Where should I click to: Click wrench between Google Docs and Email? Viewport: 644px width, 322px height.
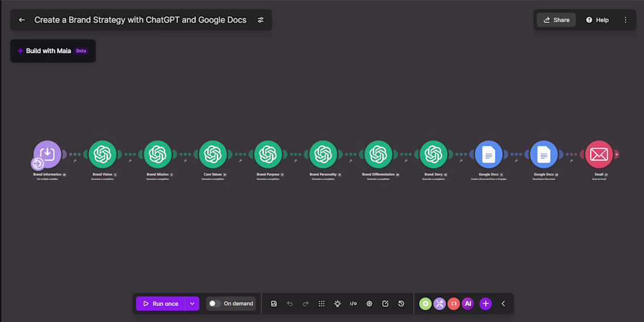pyautogui.click(x=571, y=160)
